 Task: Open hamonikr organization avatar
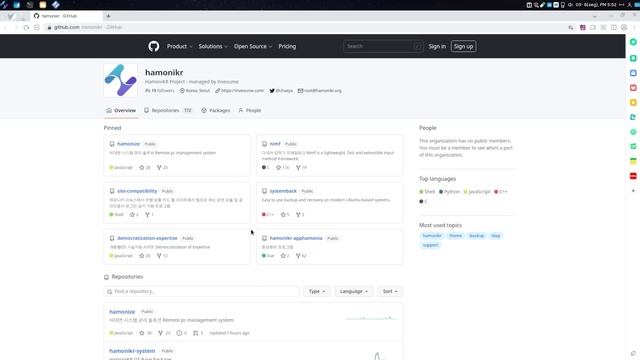coord(120,80)
